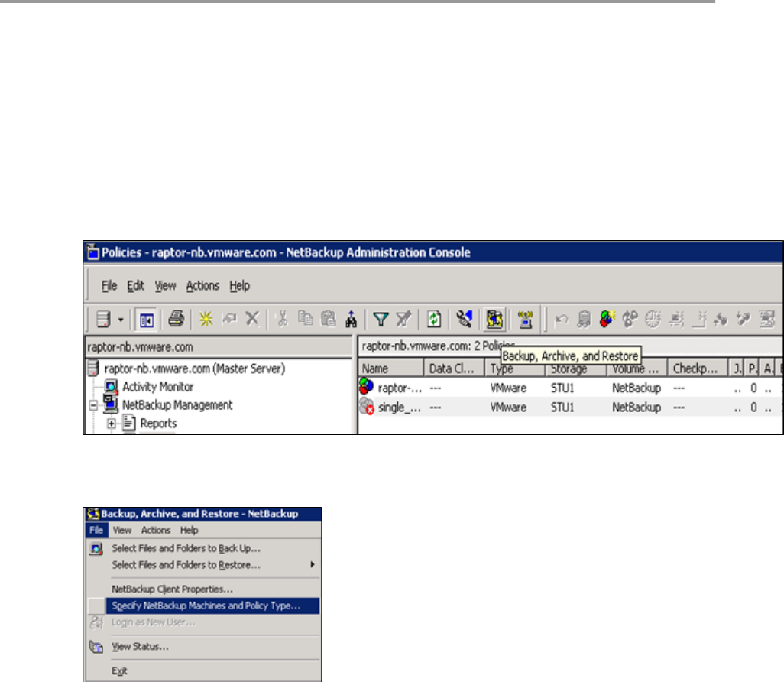Open the Edit menu in Administration Console
Viewport: 784px width, 682px height.
click(135, 286)
